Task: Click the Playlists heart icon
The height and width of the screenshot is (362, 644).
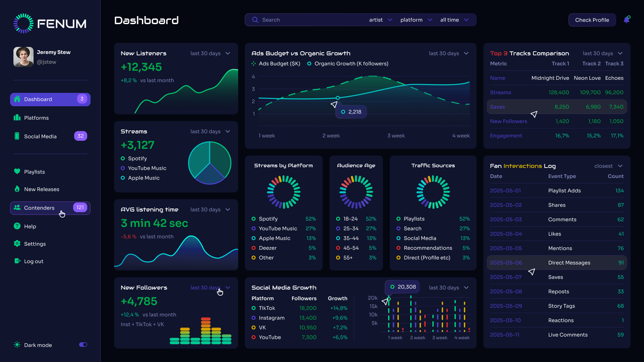Action: pos(17,171)
